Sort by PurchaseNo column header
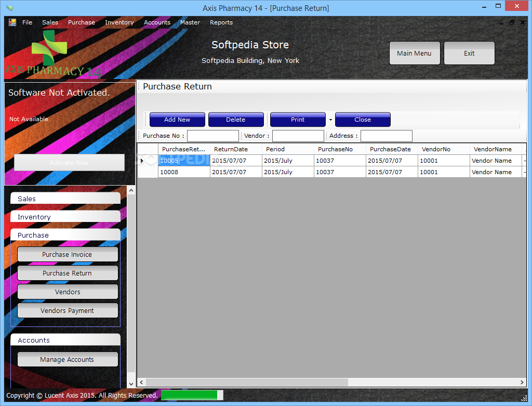Viewport: 532px width, 406px height. pos(340,149)
